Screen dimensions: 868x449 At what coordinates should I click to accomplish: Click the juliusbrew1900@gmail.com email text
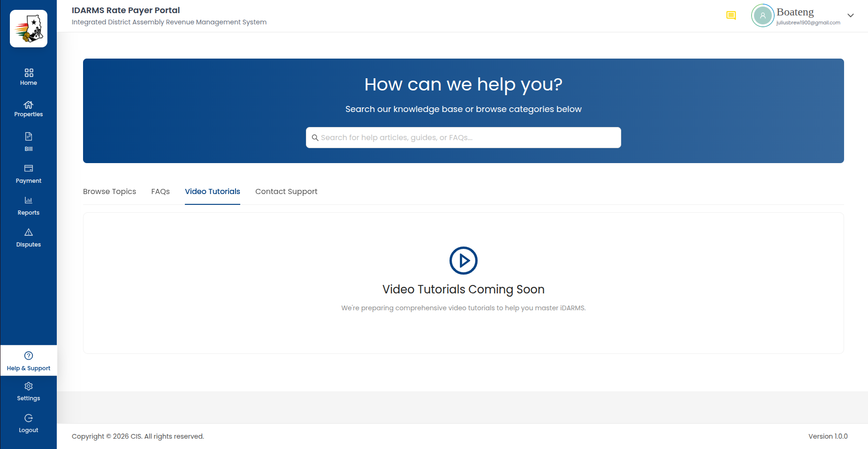tap(808, 22)
